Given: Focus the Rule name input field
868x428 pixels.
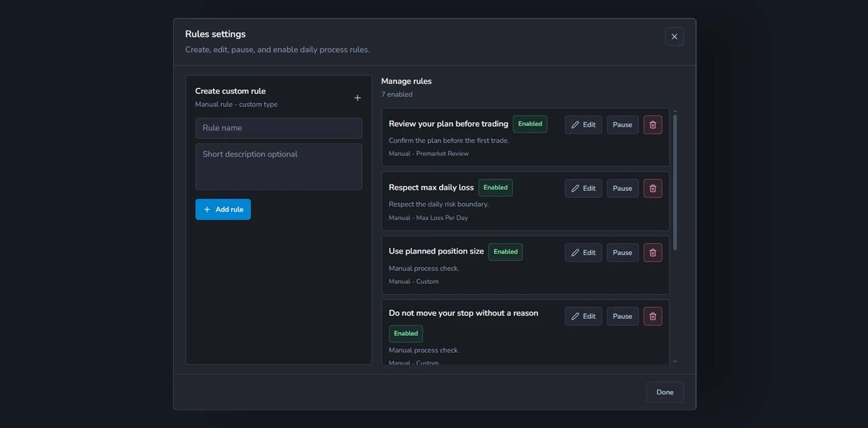Looking at the screenshot, I should (x=279, y=128).
